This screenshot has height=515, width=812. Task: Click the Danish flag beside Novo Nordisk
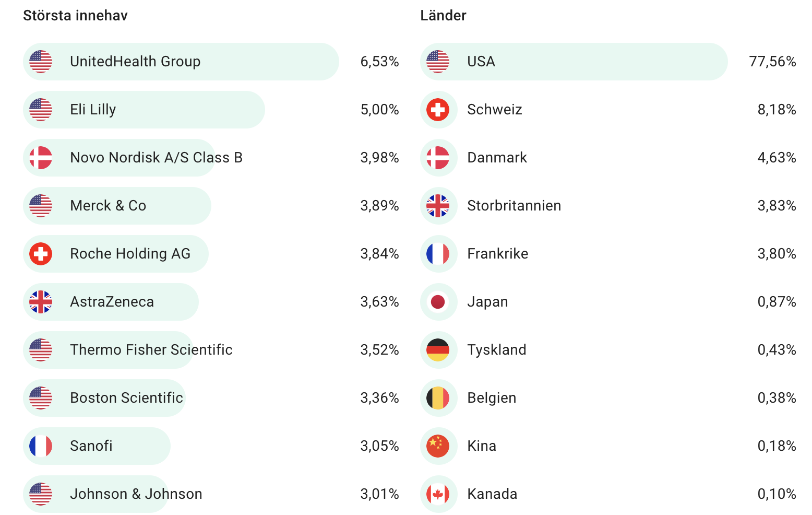tap(41, 158)
